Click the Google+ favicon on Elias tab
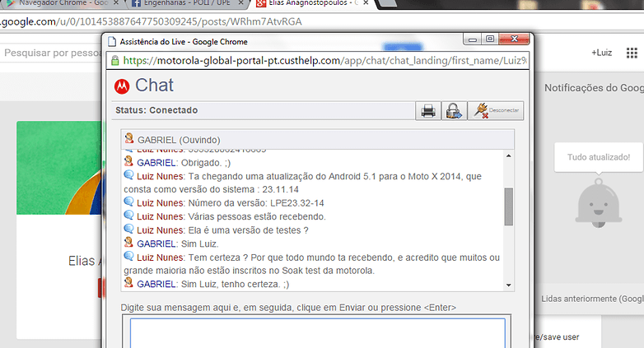 (261, 3)
